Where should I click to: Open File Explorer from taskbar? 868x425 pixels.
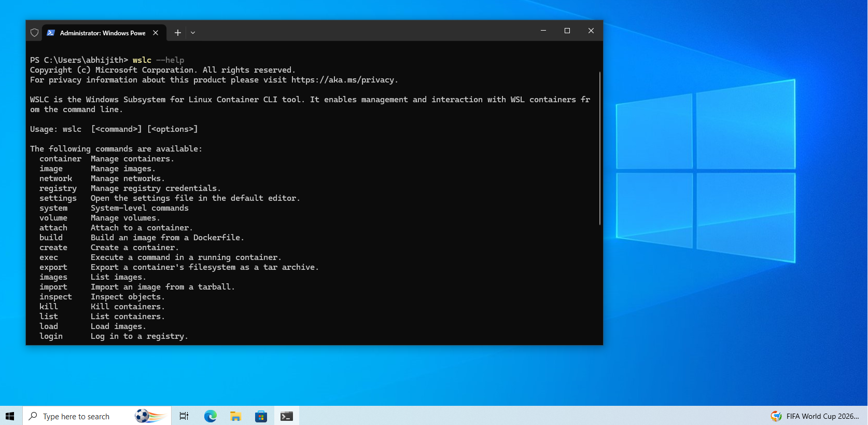pyautogui.click(x=236, y=416)
